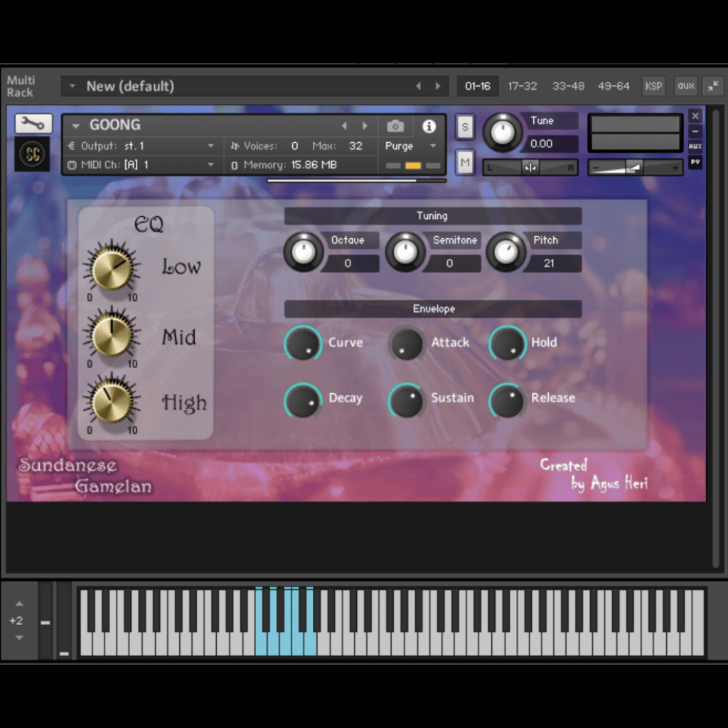Image resolution: width=728 pixels, height=728 pixels.
Task: Click the pan L-R slider
Action: click(530, 167)
